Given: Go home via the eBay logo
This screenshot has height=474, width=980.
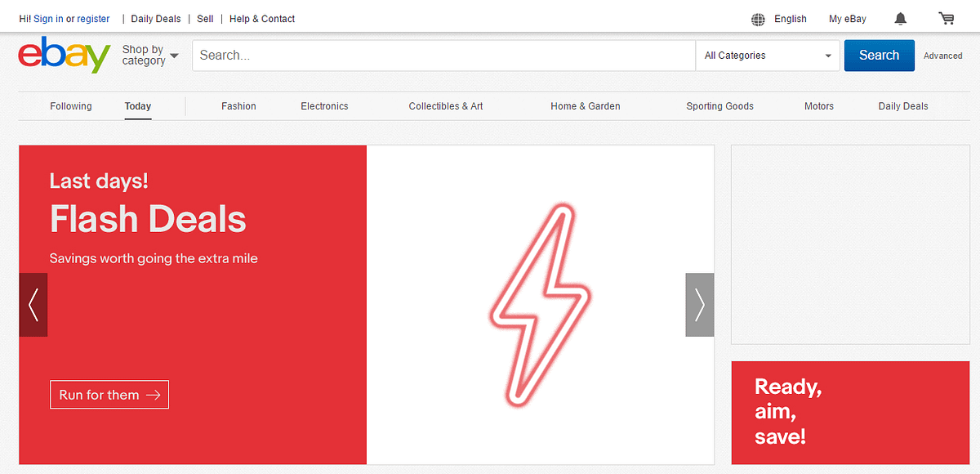Looking at the screenshot, I should click(64, 56).
